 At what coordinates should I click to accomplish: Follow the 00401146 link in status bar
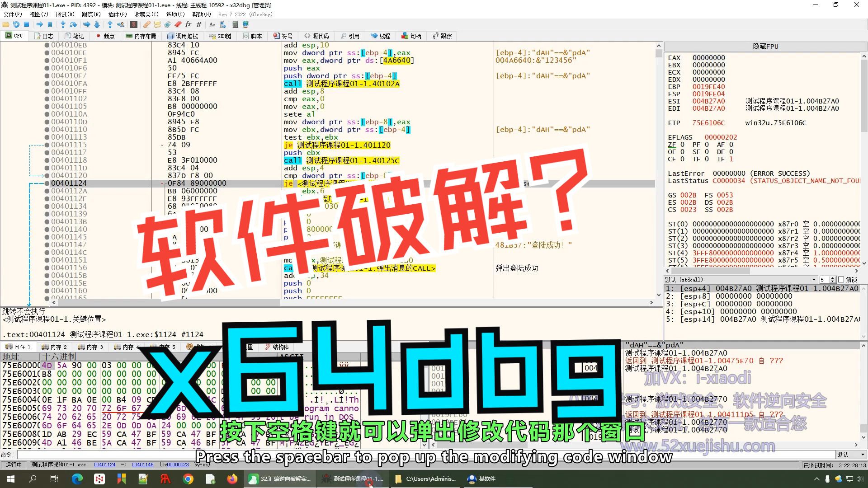pos(142,465)
